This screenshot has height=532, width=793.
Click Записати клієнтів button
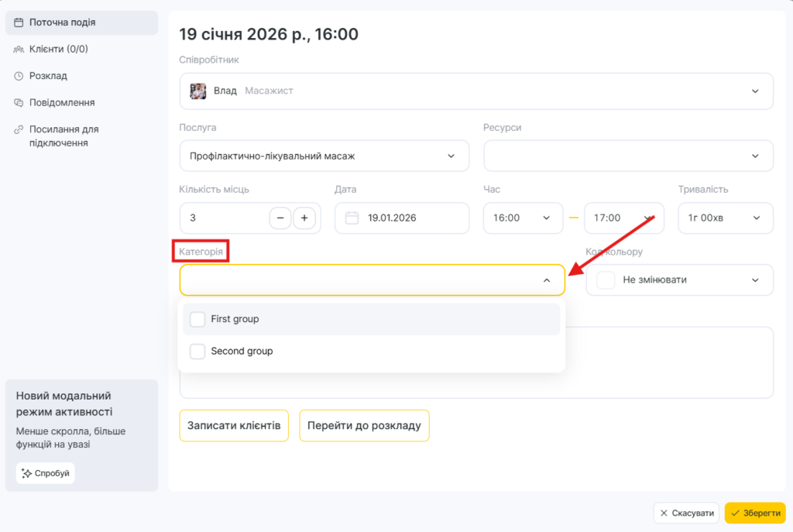click(234, 425)
